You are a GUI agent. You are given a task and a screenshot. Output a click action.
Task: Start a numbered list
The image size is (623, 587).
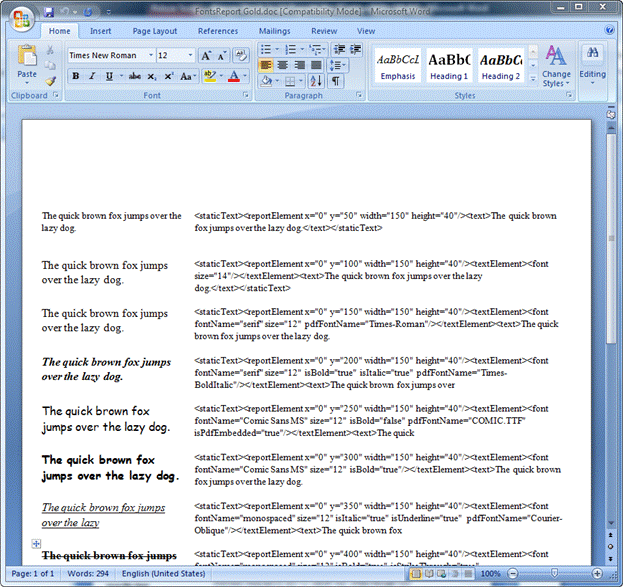coord(290,50)
